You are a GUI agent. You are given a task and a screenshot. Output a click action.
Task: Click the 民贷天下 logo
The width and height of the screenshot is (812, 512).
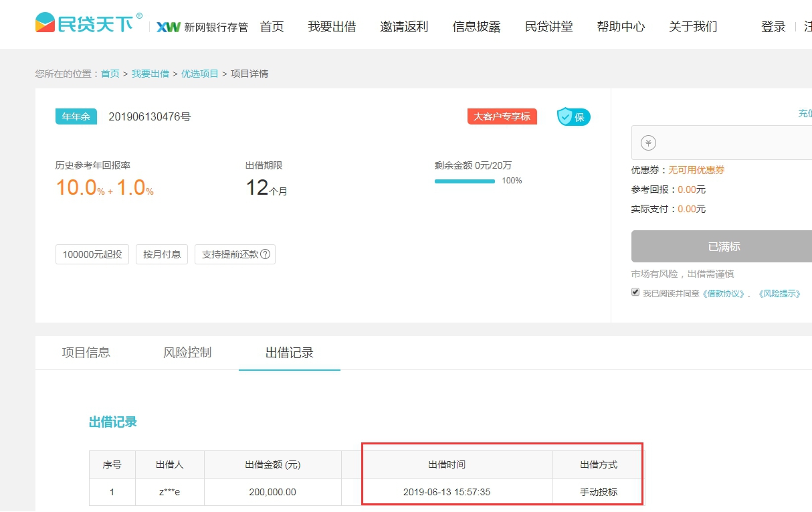89,24
